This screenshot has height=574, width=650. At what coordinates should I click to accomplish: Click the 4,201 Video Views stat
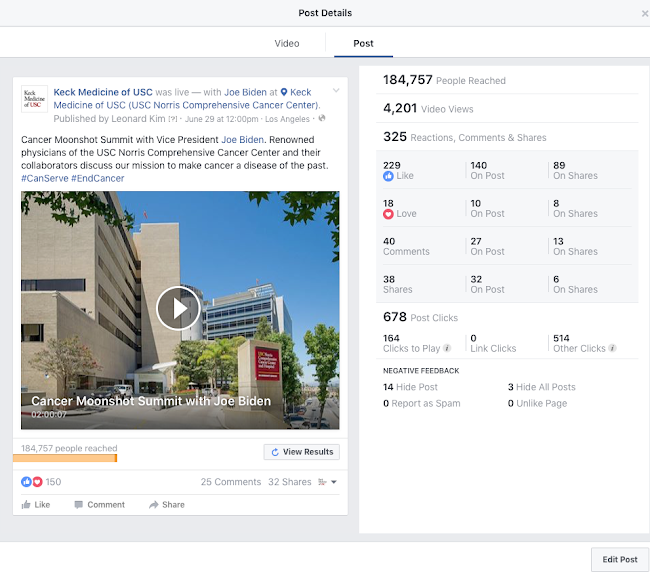[428, 109]
